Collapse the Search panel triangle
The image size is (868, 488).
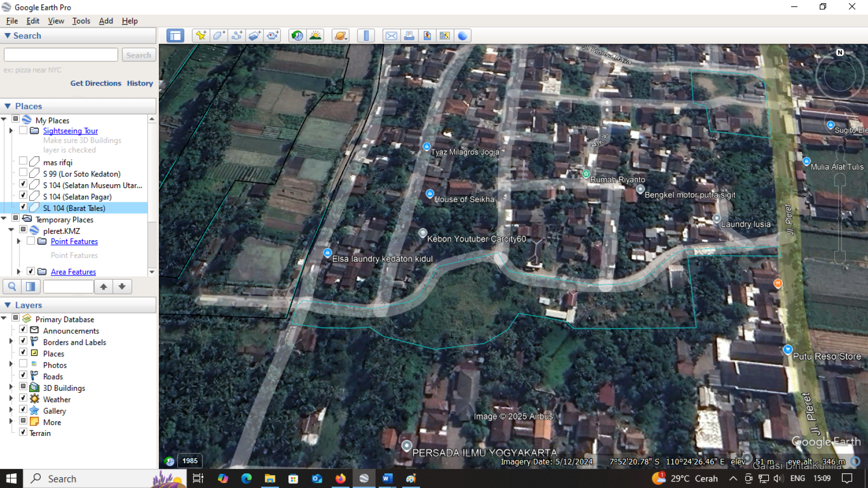[x=8, y=36]
